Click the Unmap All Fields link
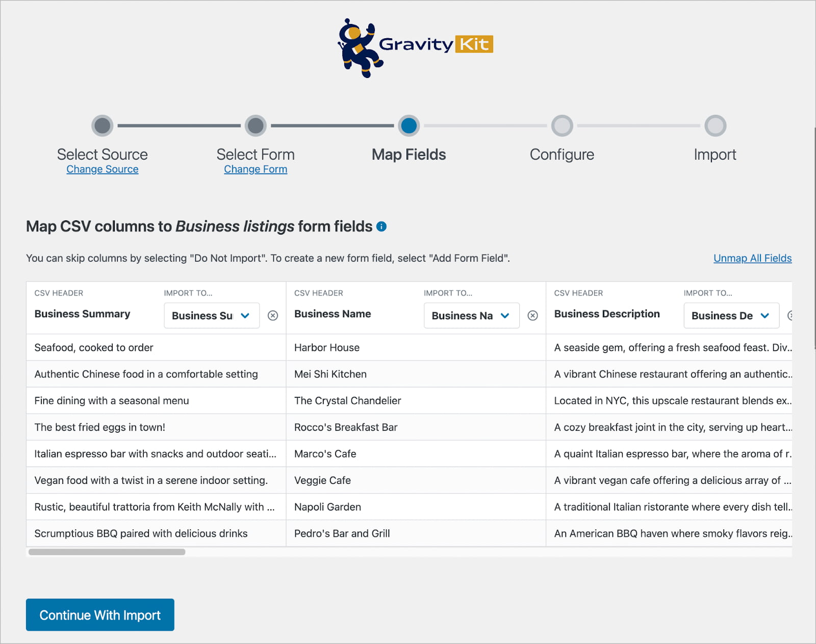This screenshot has width=816, height=644. coord(753,258)
